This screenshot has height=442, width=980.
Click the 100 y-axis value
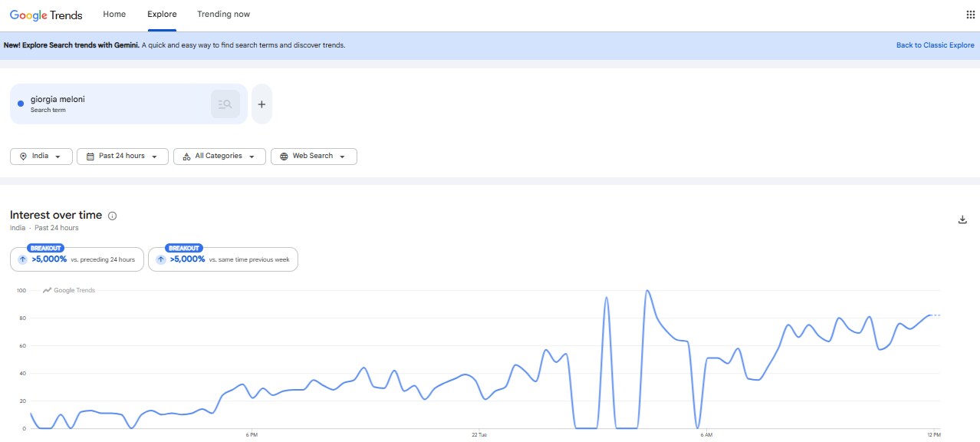click(21, 291)
